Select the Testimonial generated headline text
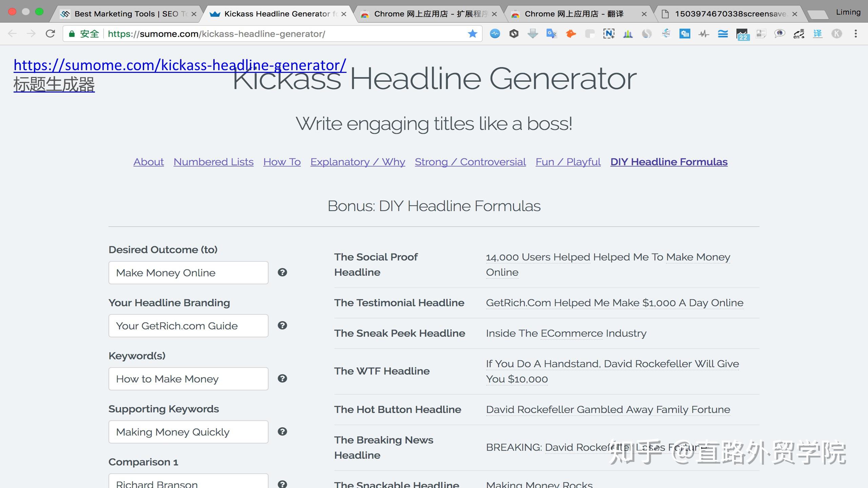The image size is (868, 488). click(x=615, y=303)
